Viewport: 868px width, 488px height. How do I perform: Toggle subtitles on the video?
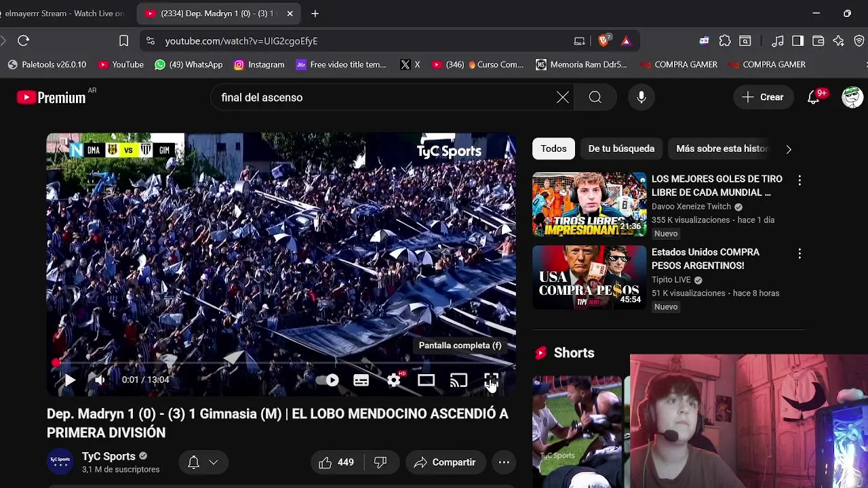(361, 380)
